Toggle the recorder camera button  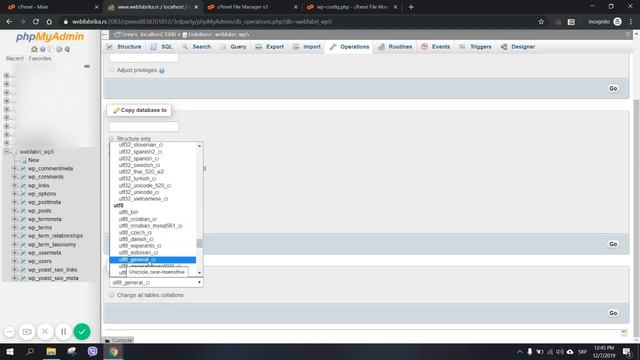tap(27, 331)
